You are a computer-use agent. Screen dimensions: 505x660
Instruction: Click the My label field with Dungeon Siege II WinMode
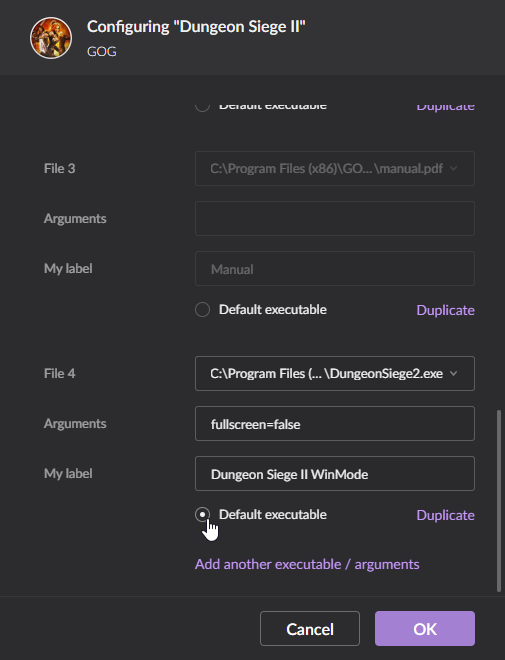click(x=335, y=474)
